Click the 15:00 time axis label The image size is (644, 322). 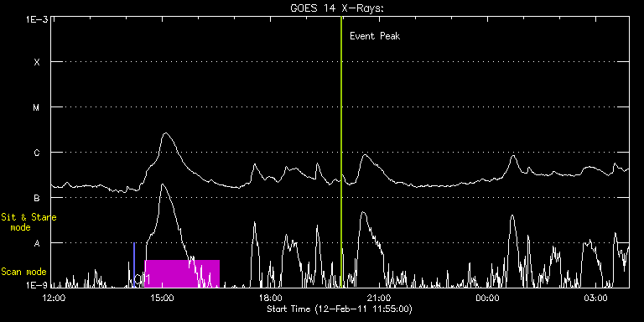[162, 298]
